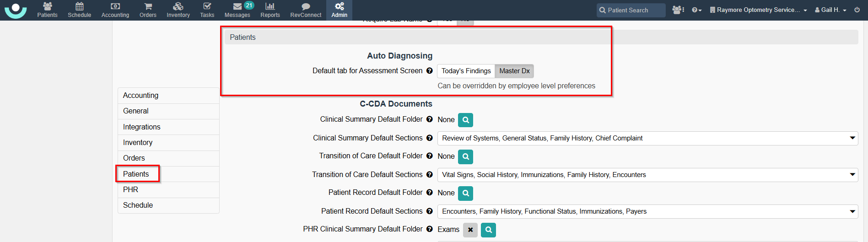Open the patient group icon in header

point(678,10)
